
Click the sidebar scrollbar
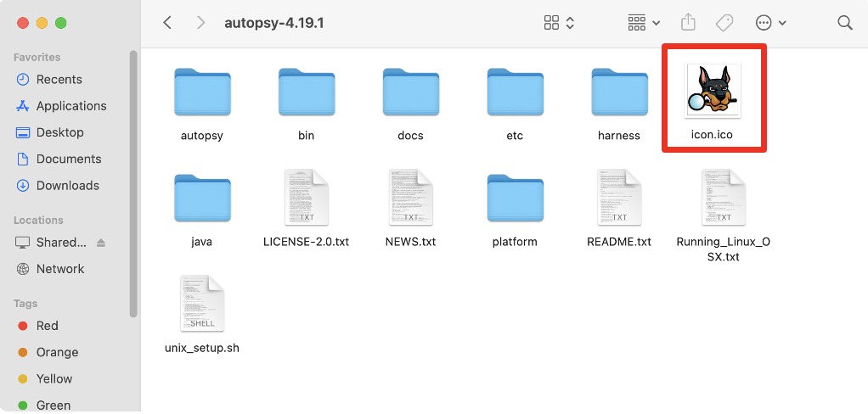point(132,183)
